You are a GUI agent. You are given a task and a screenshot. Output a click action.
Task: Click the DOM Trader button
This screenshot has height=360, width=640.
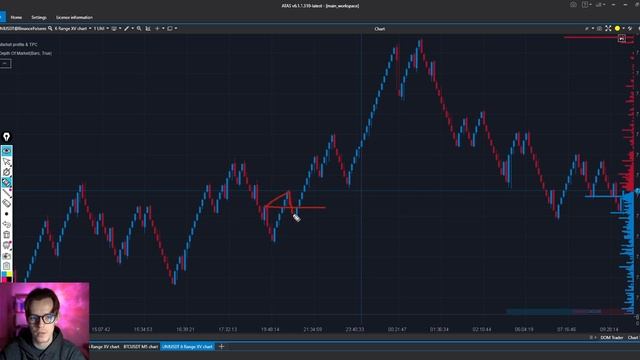click(x=611, y=338)
